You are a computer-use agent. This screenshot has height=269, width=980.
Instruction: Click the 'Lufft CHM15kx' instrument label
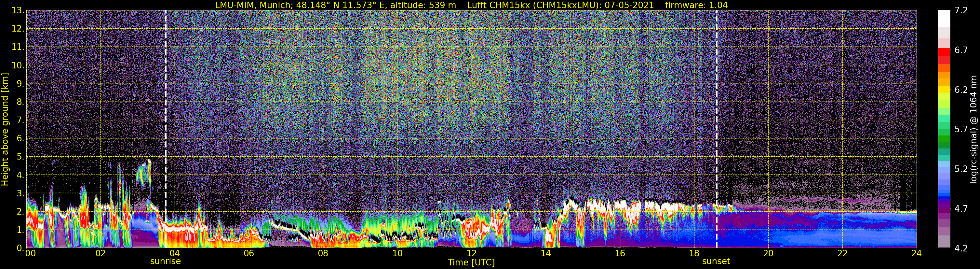coord(500,5)
